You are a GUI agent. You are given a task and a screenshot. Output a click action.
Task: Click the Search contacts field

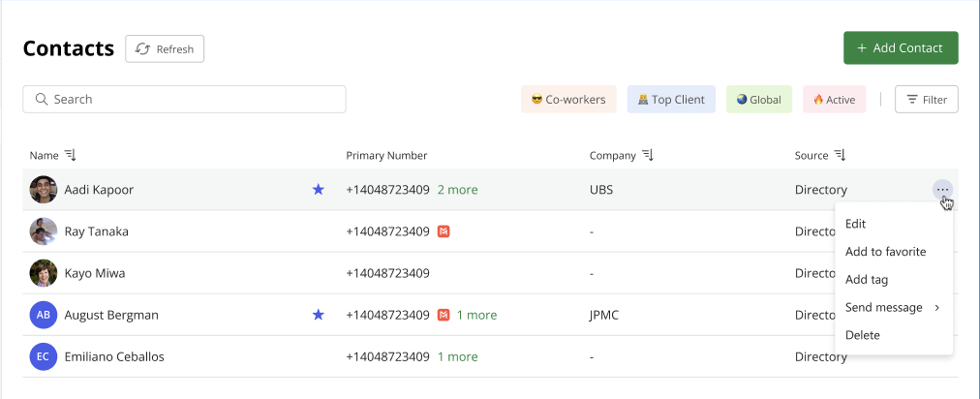coord(184,100)
